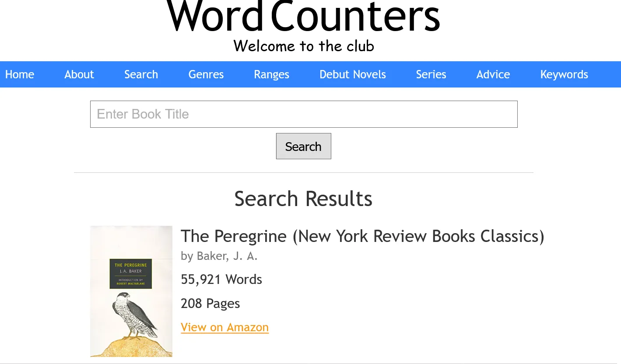The height and width of the screenshot is (364, 621).
Task: Open the Keywords page
Action: point(564,74)
